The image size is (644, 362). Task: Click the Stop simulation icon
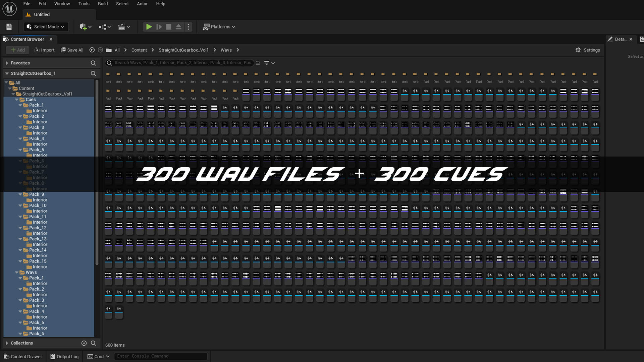169,27
